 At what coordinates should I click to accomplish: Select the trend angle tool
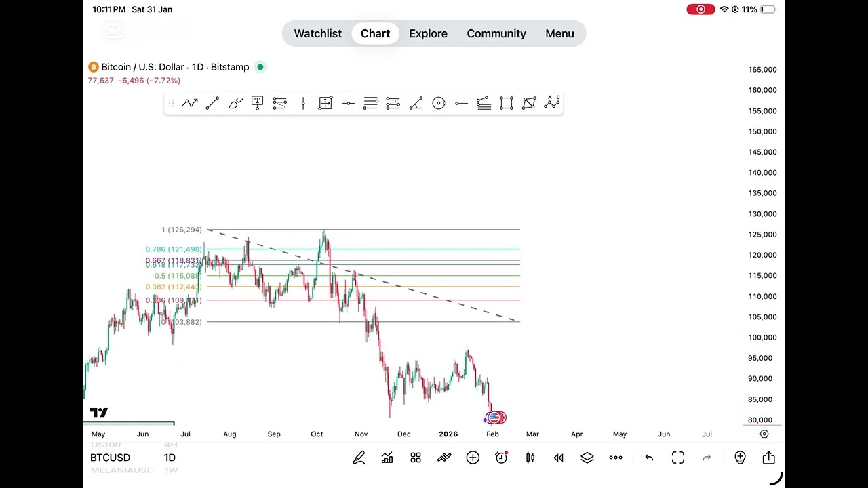[x=416, y=103]
